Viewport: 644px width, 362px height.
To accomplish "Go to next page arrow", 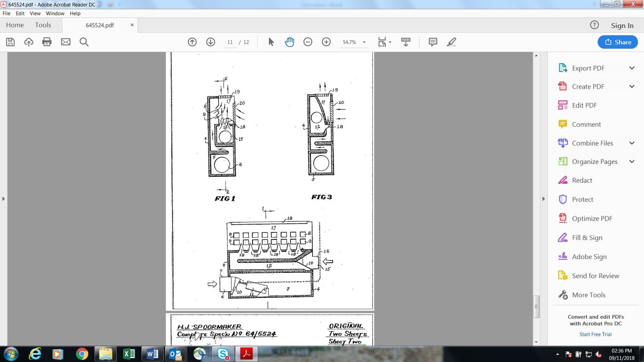I will click(211, 42).
